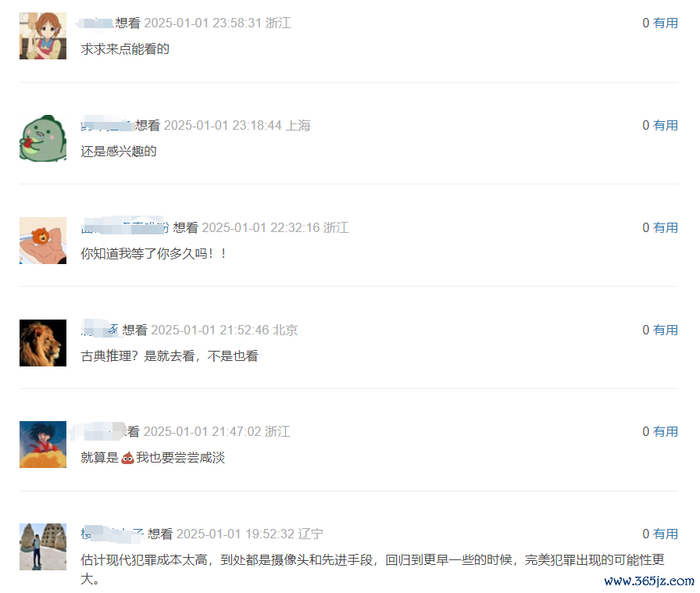Open the Goku on cloud avatar
The width and height of the screenshot is (700, 593).
click(43, 445)
